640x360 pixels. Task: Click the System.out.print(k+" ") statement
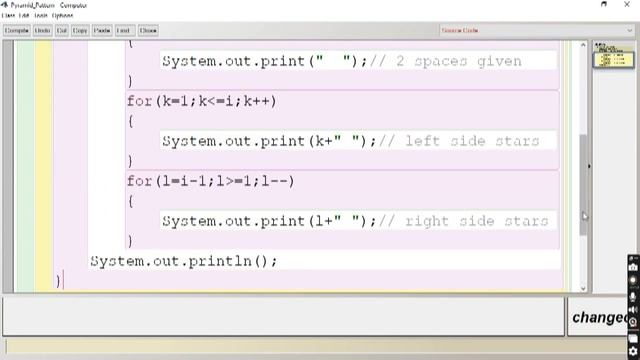(269, 141)
